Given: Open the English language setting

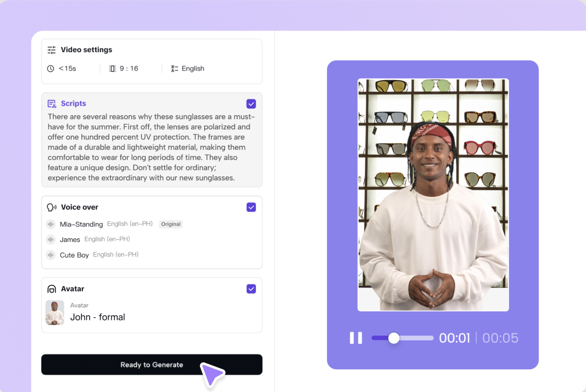Looking at the screenshot, I should 193,69.
